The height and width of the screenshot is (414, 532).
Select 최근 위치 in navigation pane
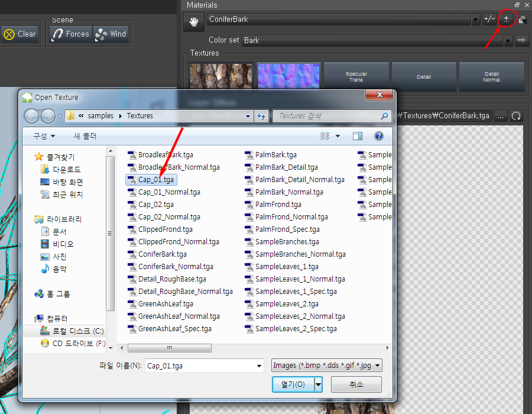(61, 195)
